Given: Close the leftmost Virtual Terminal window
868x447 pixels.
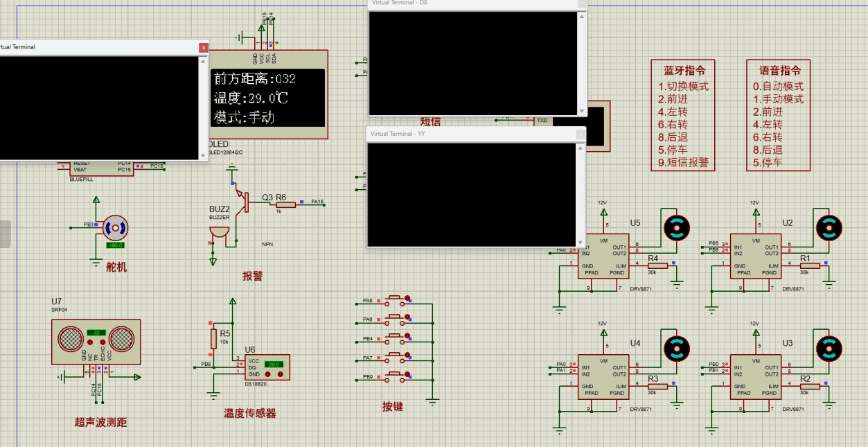Looking at the screenshot, I should (203, 48).
